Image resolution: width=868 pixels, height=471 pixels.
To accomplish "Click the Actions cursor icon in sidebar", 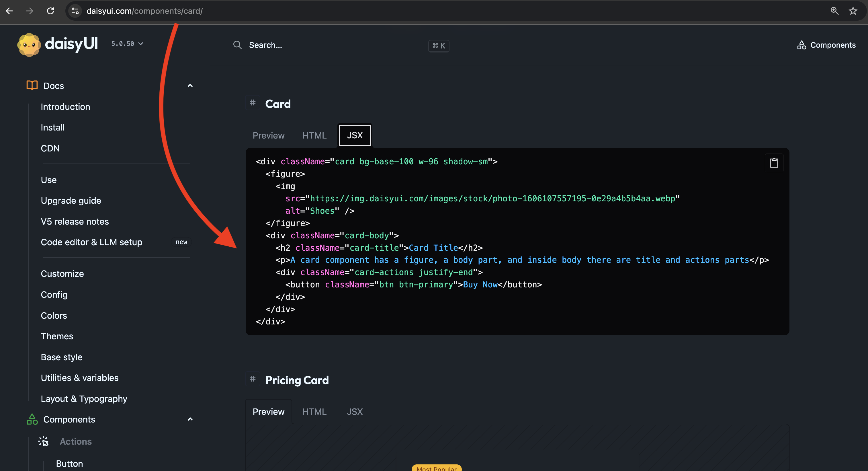I will click(44, 441).
